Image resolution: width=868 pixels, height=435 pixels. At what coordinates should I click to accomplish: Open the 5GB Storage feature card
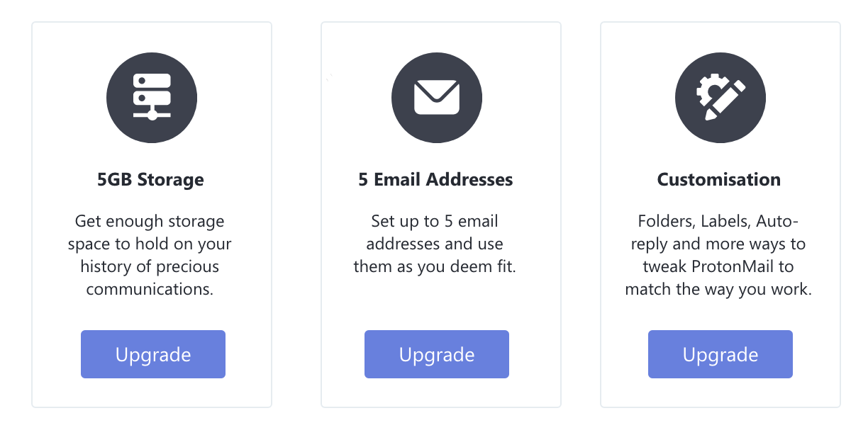point(151,213)
